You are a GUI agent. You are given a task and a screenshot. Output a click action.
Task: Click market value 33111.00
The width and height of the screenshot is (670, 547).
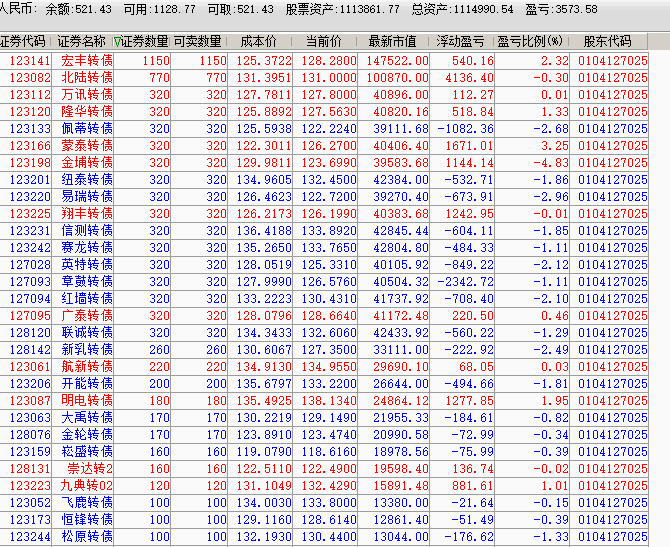tap(401, 350)
